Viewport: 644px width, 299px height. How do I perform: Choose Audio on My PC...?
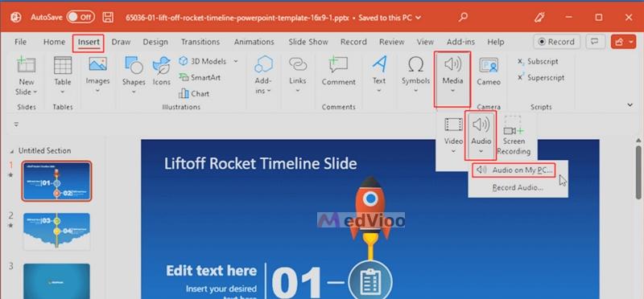pos(514,170)
